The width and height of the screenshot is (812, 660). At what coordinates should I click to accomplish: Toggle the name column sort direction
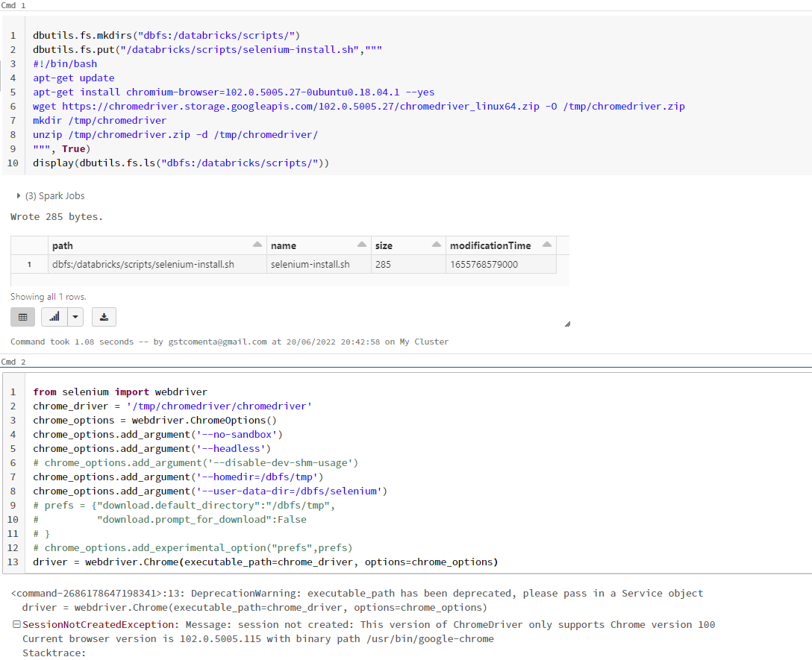(x=360, y=245)
